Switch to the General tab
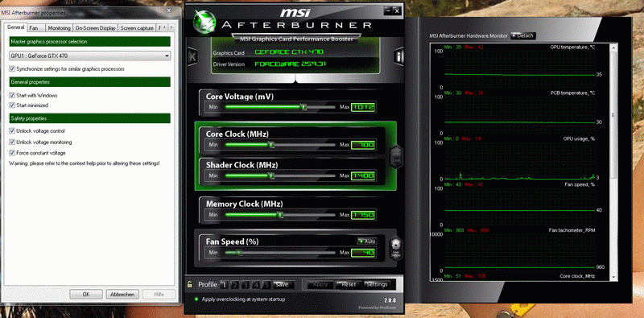 [16, 27]
